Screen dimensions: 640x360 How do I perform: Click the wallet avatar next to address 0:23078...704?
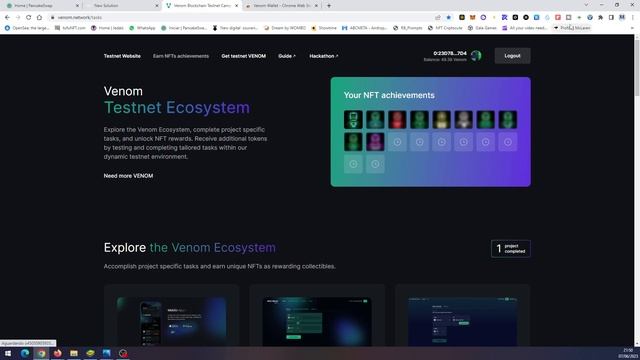click(476, 56)
